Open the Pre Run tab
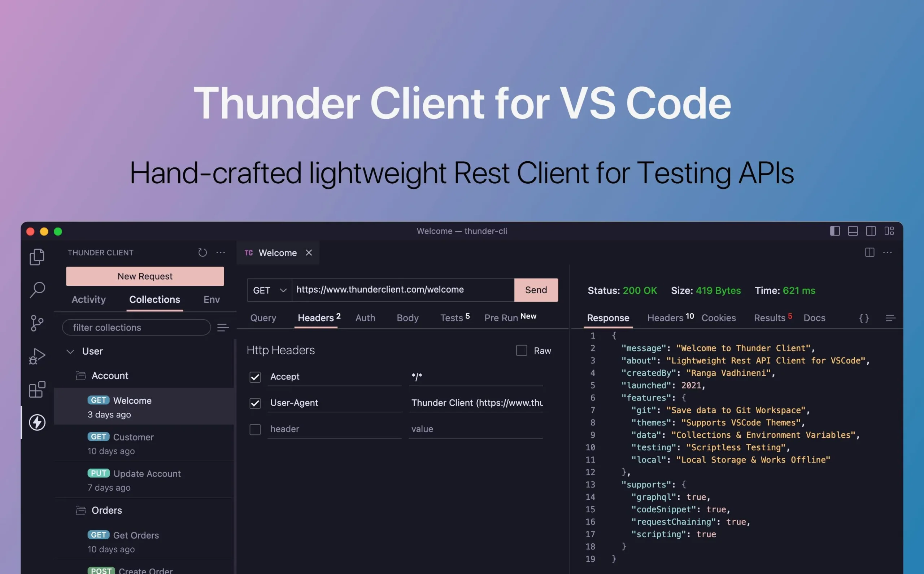Screen dimensions: 924x574 (x=510, y=317)
